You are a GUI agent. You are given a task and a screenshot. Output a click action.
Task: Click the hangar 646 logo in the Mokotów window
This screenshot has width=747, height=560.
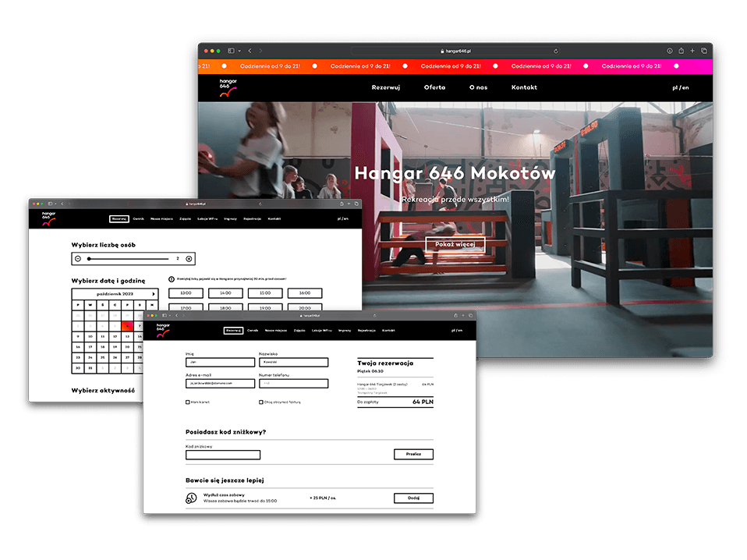(228, 87)
